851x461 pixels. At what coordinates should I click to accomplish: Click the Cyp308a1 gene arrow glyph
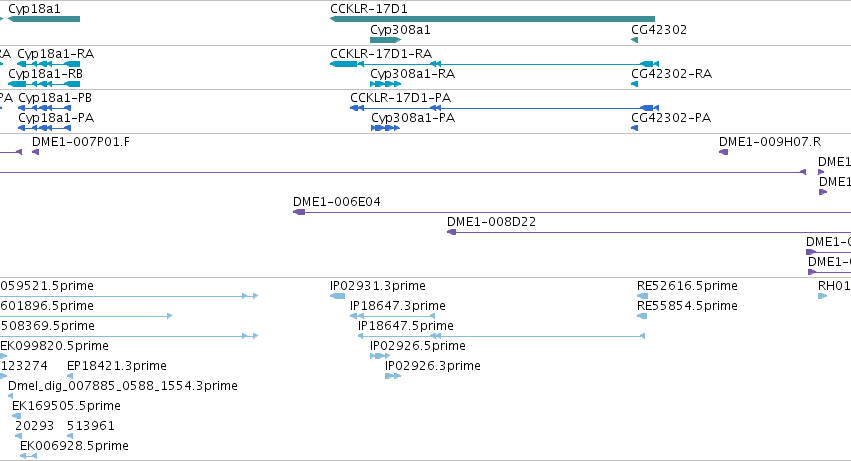pyautogui.click(x=385, y=40)
